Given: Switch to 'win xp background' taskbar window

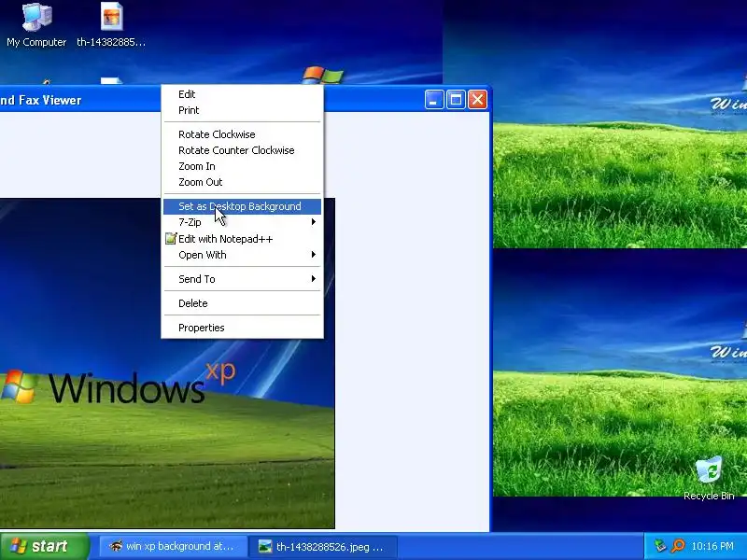Looking at the screenshot, I should (x=174, y=546).
